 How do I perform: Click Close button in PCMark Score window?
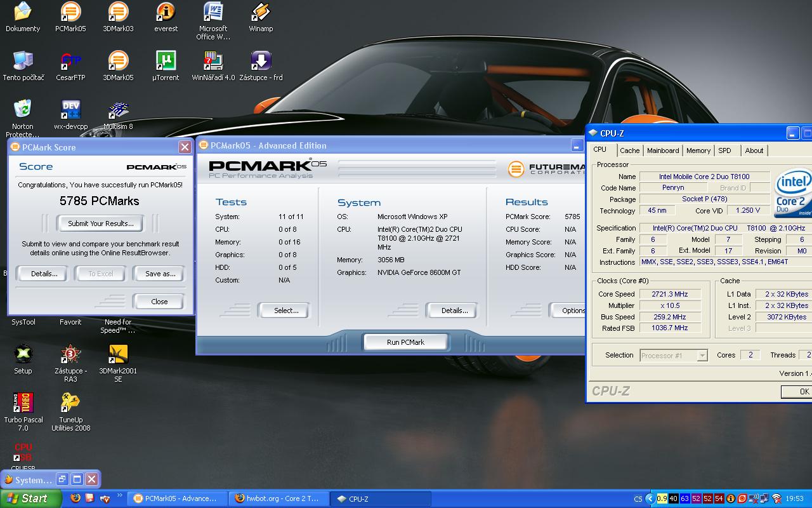[159, 302]
